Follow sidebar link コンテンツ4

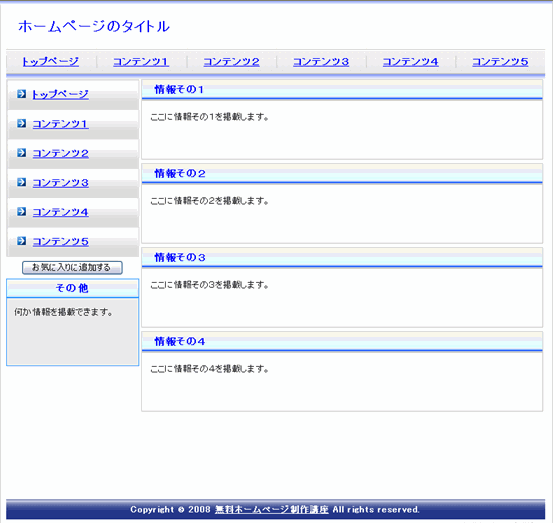60,212
